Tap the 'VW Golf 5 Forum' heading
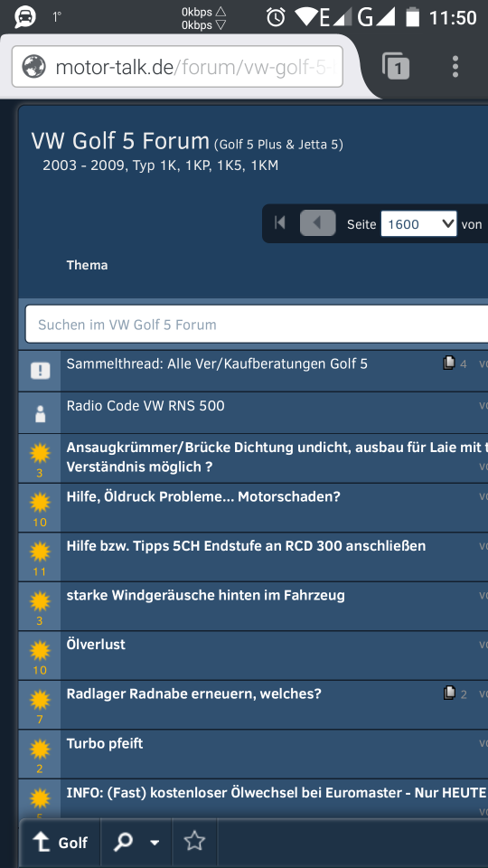The image size is (488, 868). tap(120, 141)
